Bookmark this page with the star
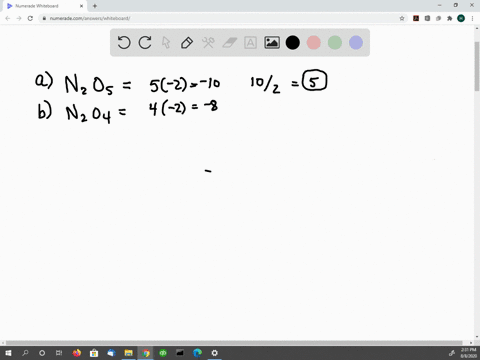Image resolution: width=480 pixels, height=360 pixels. [x=402, y=18]
